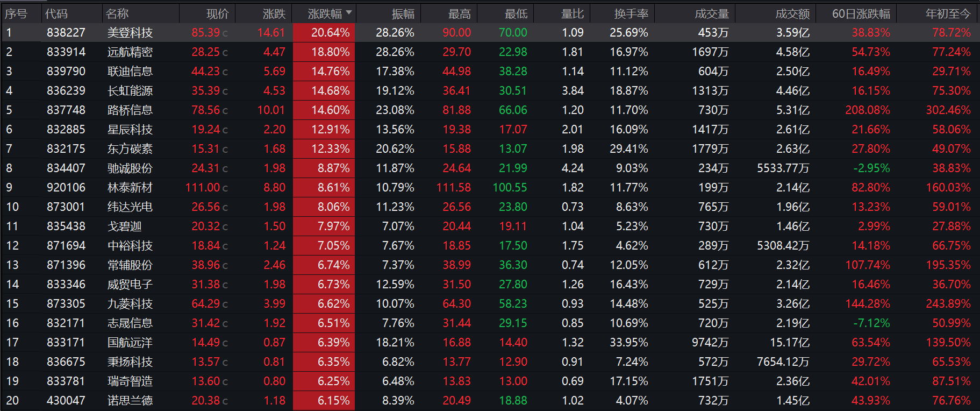Select the stock 星辰科技
Screen dimensions: 980x411
[130, 130]
